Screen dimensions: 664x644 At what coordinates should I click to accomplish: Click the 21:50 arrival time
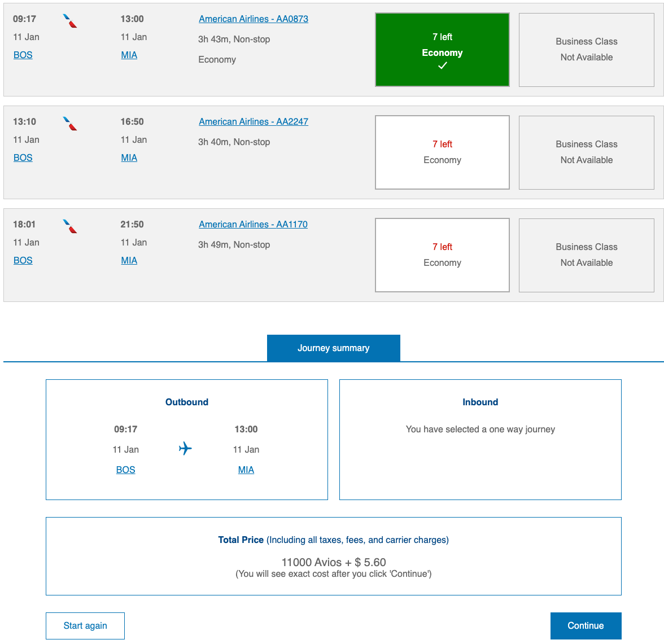point(132,225)
